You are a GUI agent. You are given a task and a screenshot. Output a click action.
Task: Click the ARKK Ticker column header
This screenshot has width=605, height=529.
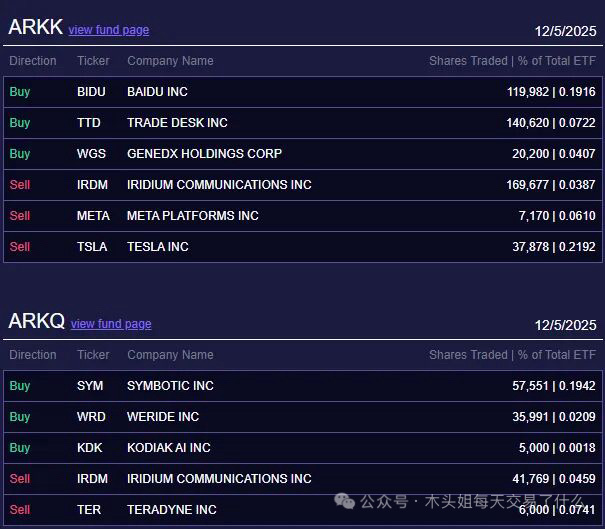tap(93, 61)
